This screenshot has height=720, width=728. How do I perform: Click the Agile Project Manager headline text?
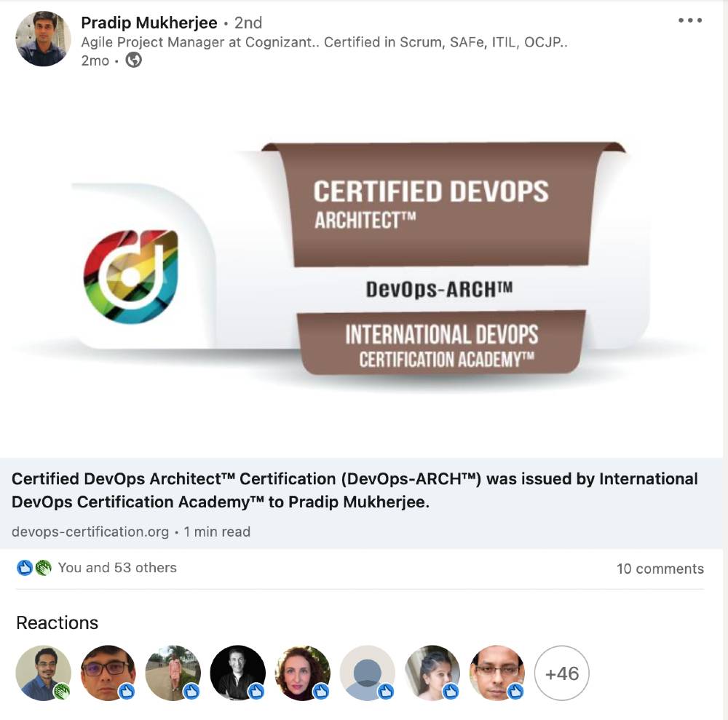point(324,42)
